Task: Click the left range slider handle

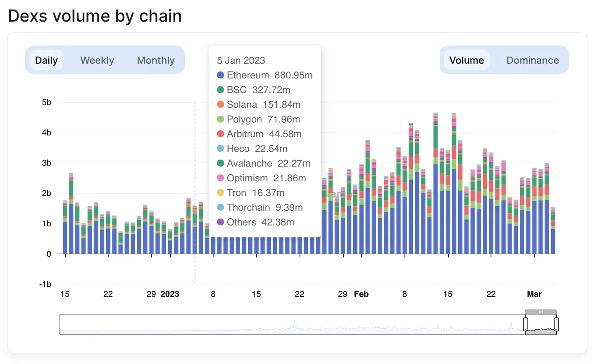Action: point(526,324)
